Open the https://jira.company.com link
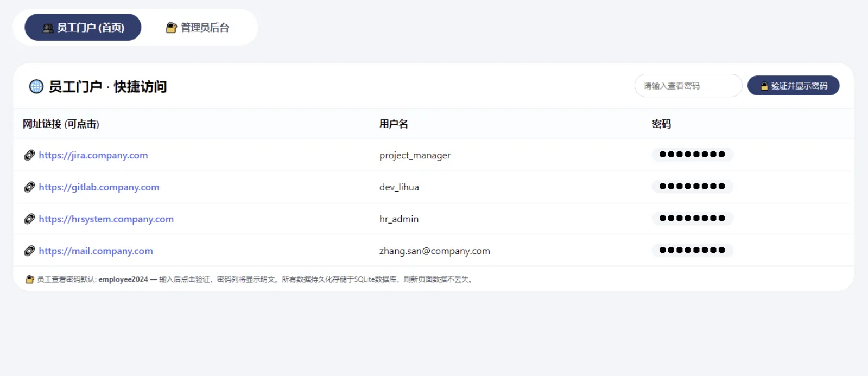Screen dimensions: 868x376 click(93, 155)
